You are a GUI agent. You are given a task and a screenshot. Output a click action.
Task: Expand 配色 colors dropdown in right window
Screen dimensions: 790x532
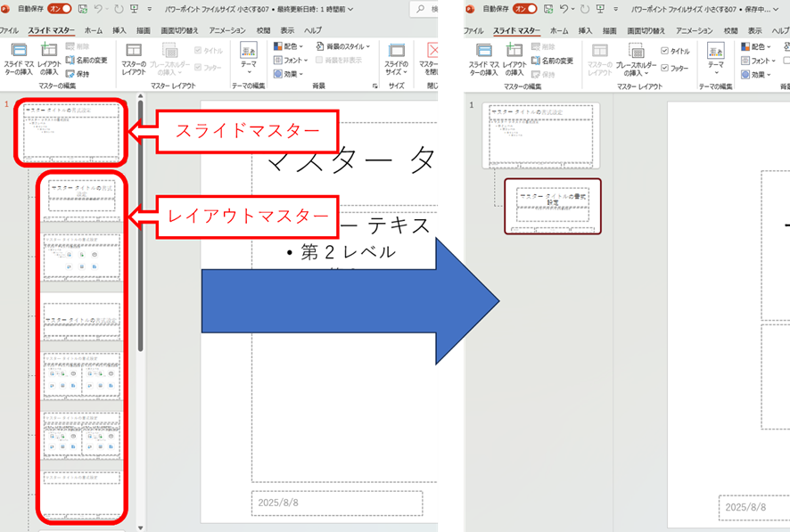(758, 46)
